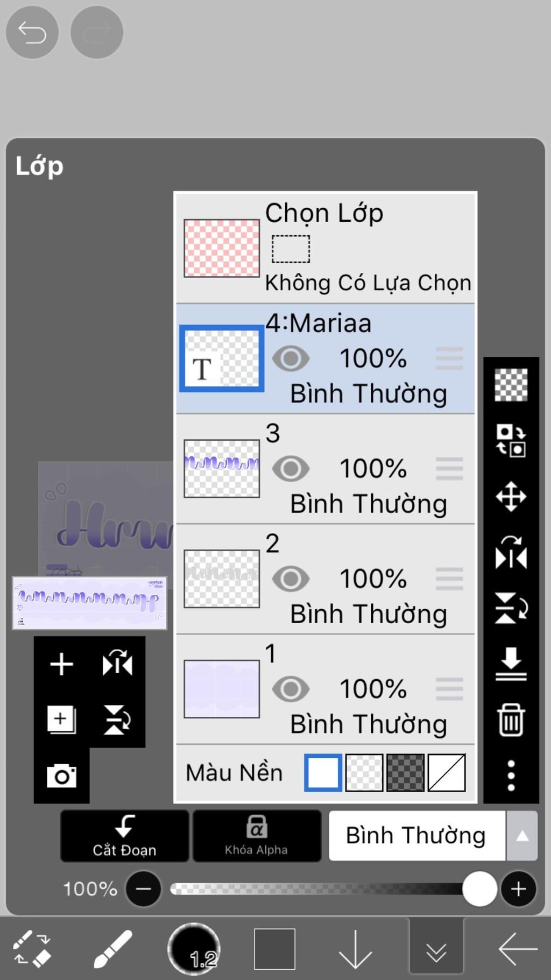Toggle visibility of layer 3

(291, 469)
